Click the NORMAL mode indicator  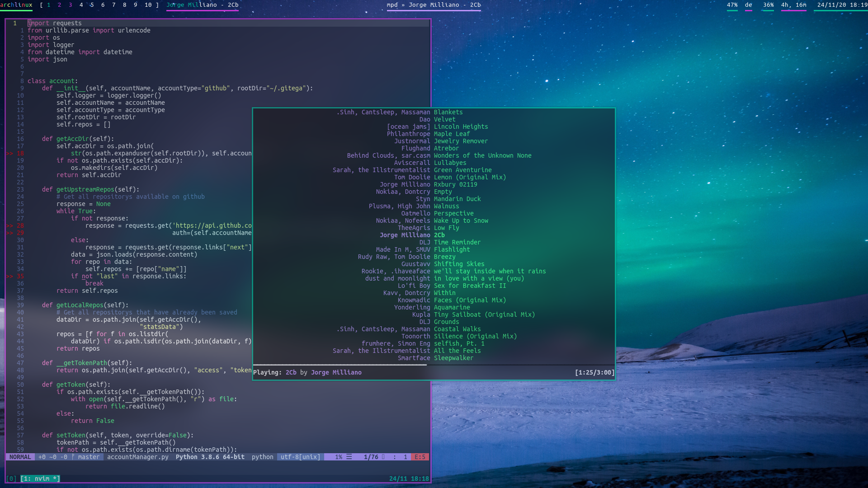point(20,457)
